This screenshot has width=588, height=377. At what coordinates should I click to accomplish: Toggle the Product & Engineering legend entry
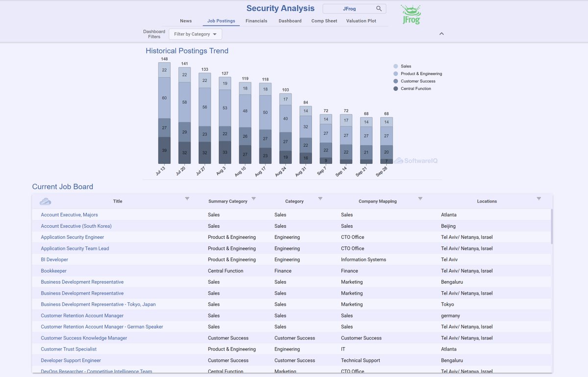[x=417, y=73]
